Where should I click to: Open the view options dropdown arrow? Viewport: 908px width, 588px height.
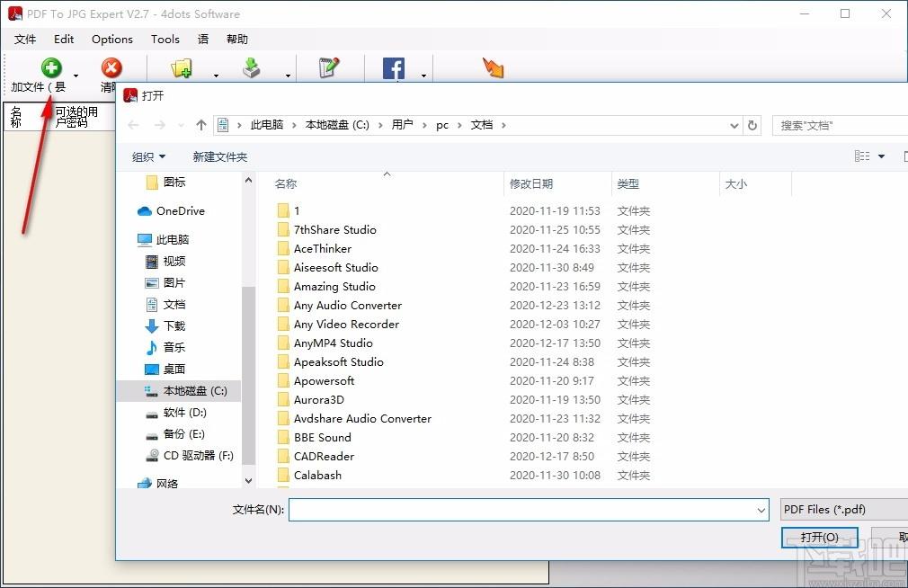[881, 156]
